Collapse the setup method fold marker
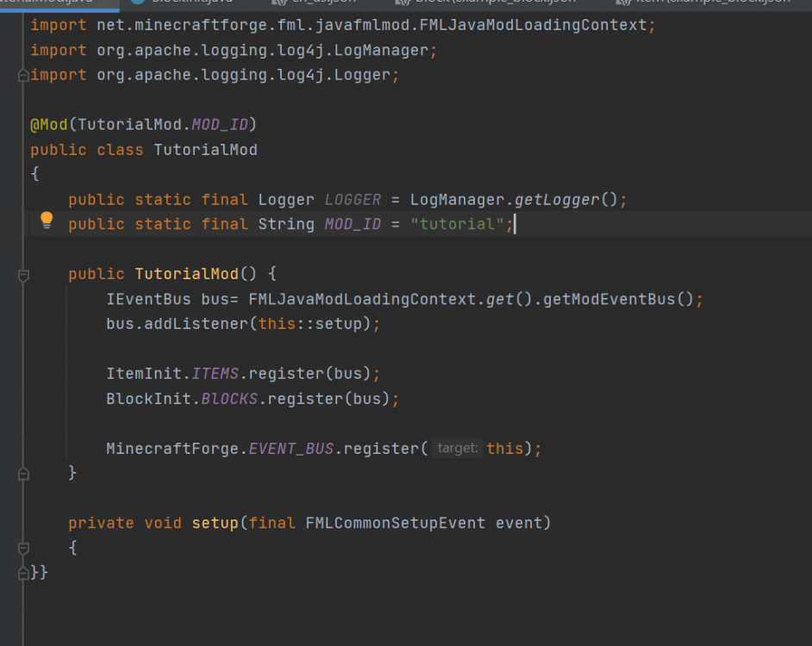Screen dimensions: 812x646 [x=23, y=548]
